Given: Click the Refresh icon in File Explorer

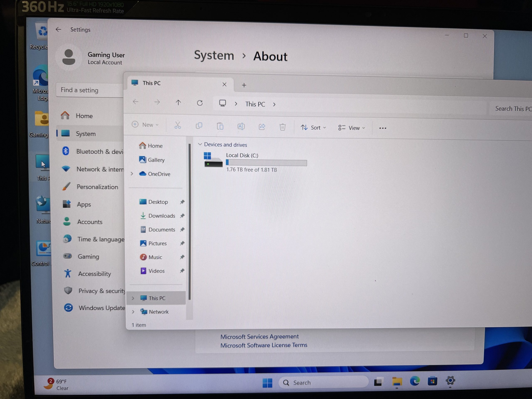Looking at the screenshot, I should 200,103.
